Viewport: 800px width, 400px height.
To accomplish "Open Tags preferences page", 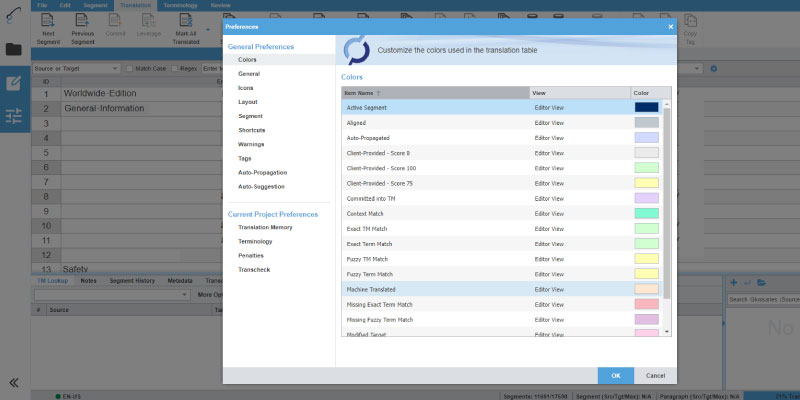I will tap(244, 159).
